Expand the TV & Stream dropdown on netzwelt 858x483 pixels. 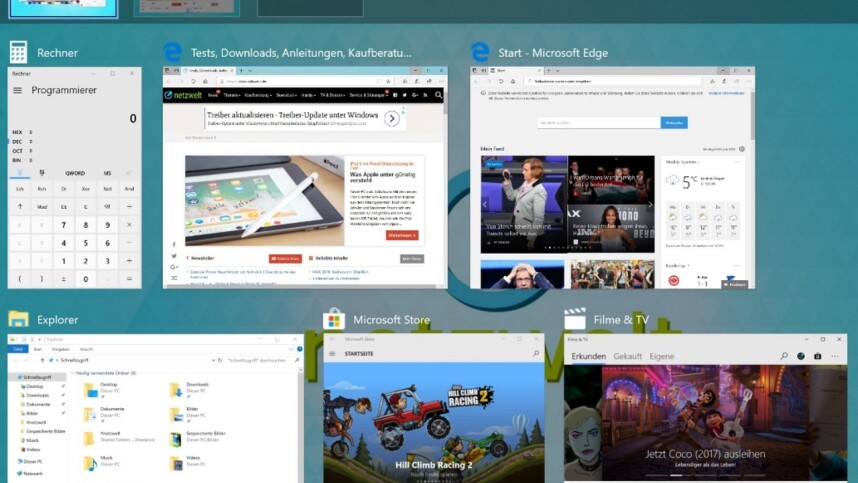pyautogui.click(x=333, y=95)
